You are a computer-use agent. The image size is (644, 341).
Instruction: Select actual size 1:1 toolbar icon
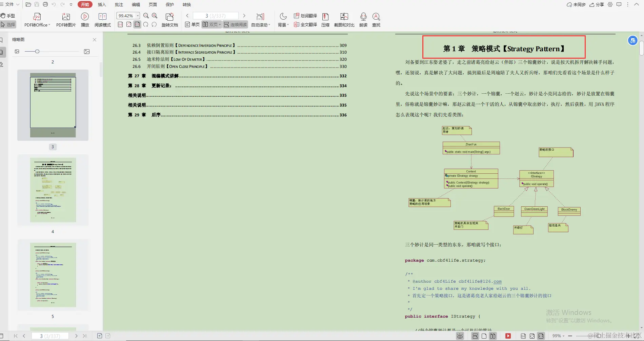pos(120,24)
